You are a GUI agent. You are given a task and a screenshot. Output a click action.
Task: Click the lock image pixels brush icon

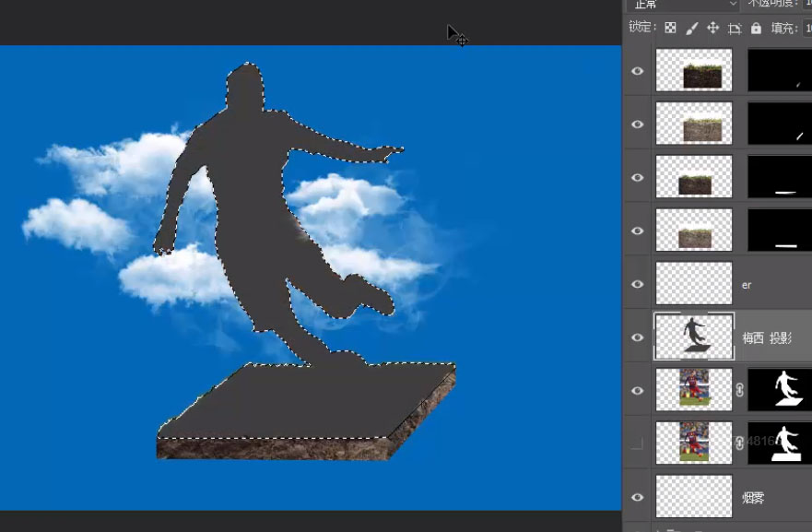point(692,29)
